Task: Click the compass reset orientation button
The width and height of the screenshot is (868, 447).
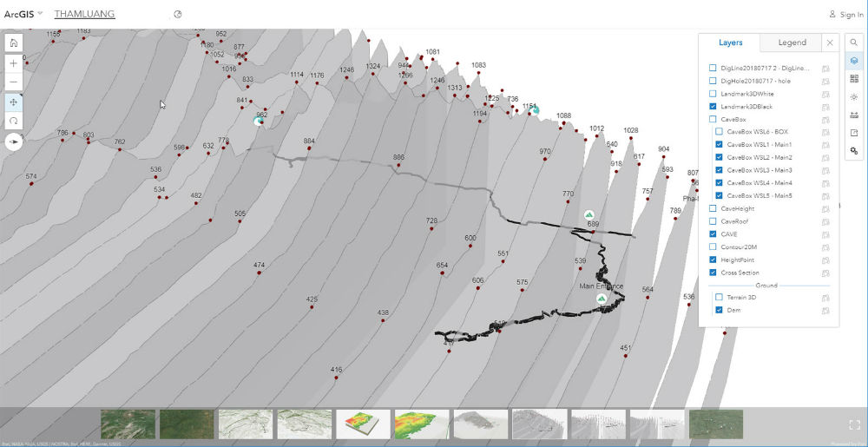Action: [x=14, y=142]
